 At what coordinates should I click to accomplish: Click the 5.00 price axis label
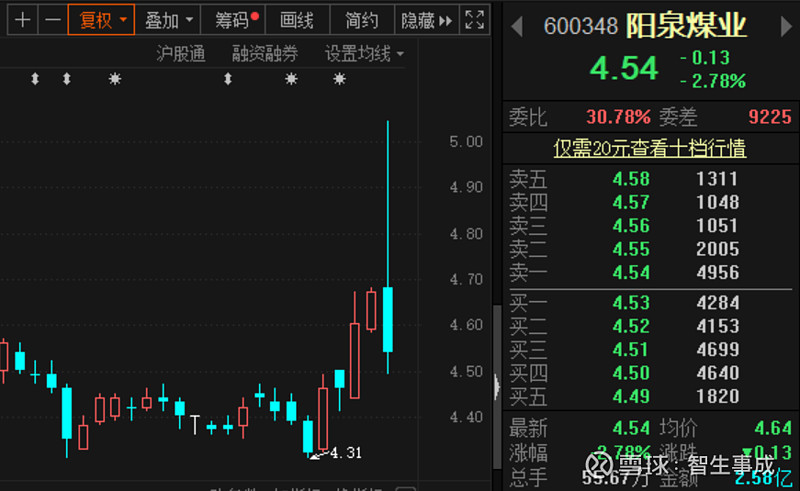466,142
